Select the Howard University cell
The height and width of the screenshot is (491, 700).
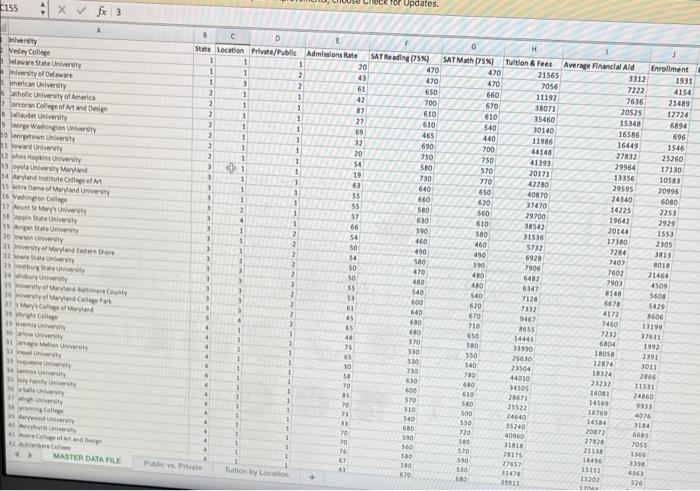click(37, 148)
